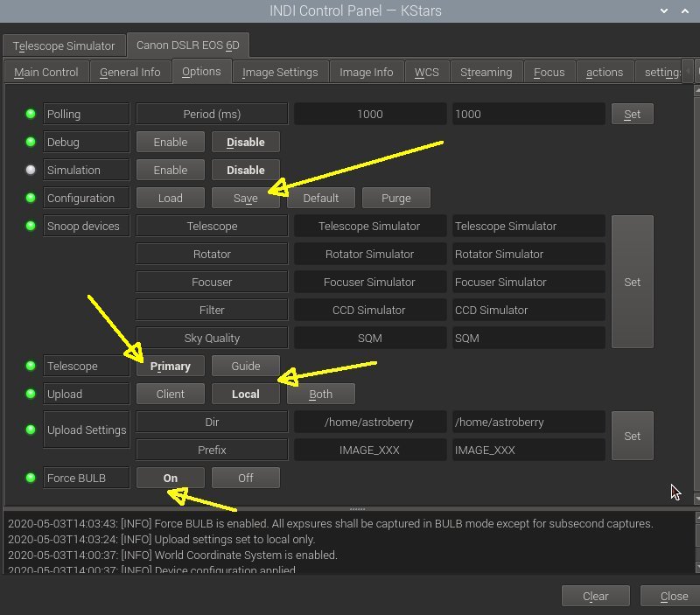Click the World Coordinate System enabled log line

pyautogui.click(x=172, y=556)
